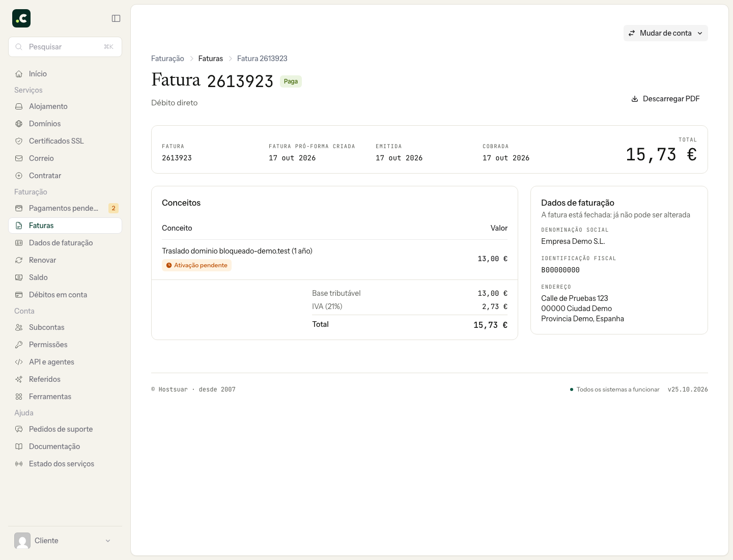Go to Faturação breadcrumb link
Screen dimensions: 733x560
tap(167, 59)
